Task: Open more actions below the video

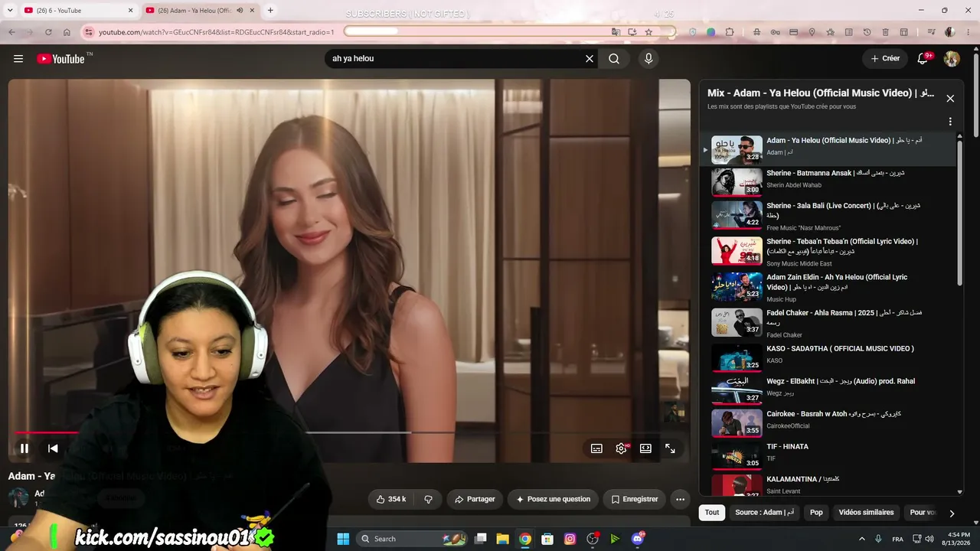Action: click(x=680, y=499)
